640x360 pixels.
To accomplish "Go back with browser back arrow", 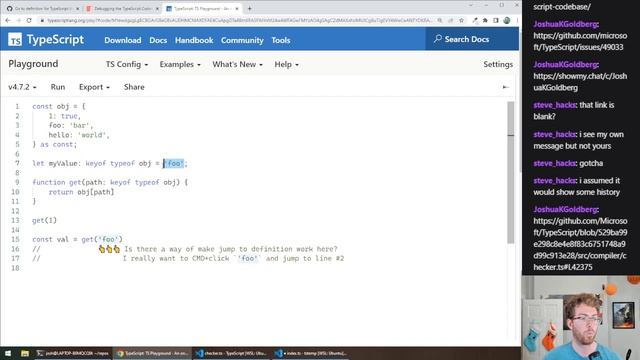I will (x=8, y=20).
